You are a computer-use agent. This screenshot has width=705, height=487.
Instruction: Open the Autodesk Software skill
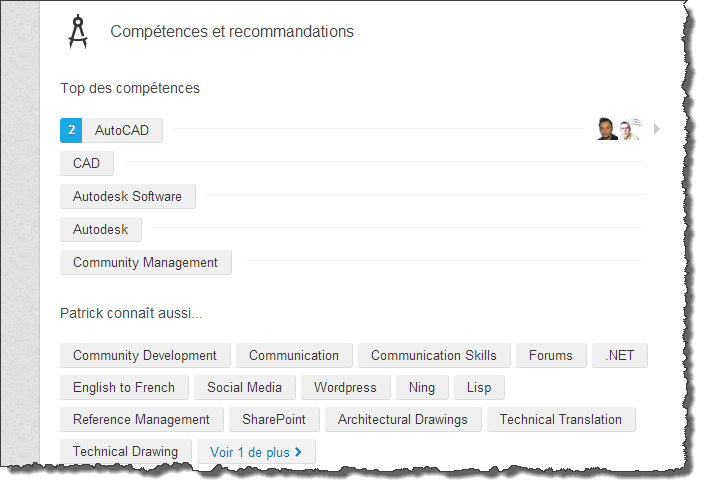tap(128, 197)
